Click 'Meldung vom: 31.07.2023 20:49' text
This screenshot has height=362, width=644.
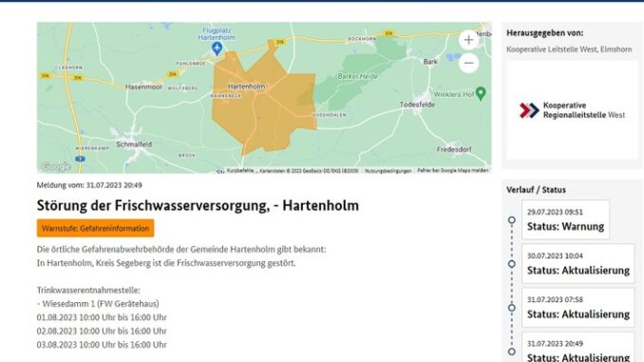point(89,185)
